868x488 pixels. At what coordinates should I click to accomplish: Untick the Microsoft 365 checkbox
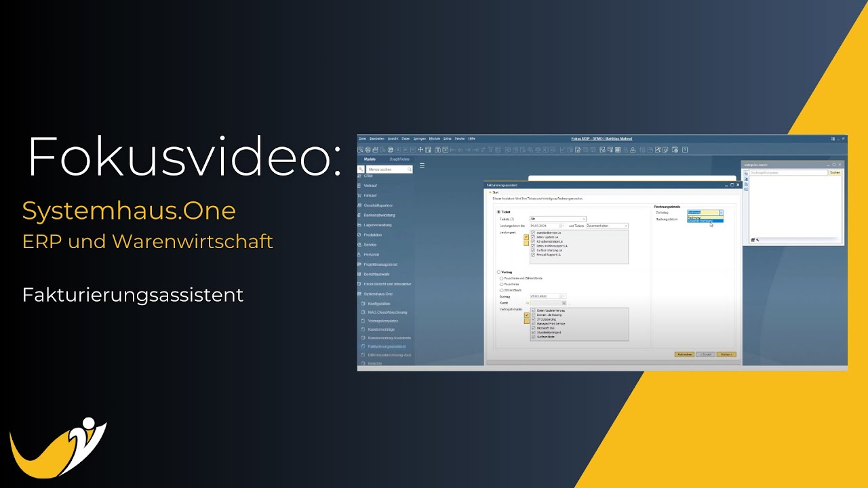point(534,328)
